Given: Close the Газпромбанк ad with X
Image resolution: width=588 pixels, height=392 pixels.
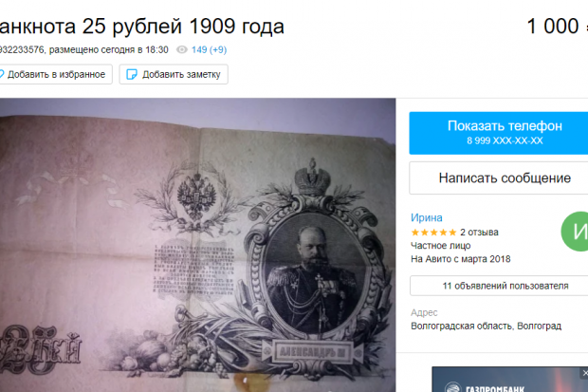Looking at the screenshot, I should coord(584,373).
